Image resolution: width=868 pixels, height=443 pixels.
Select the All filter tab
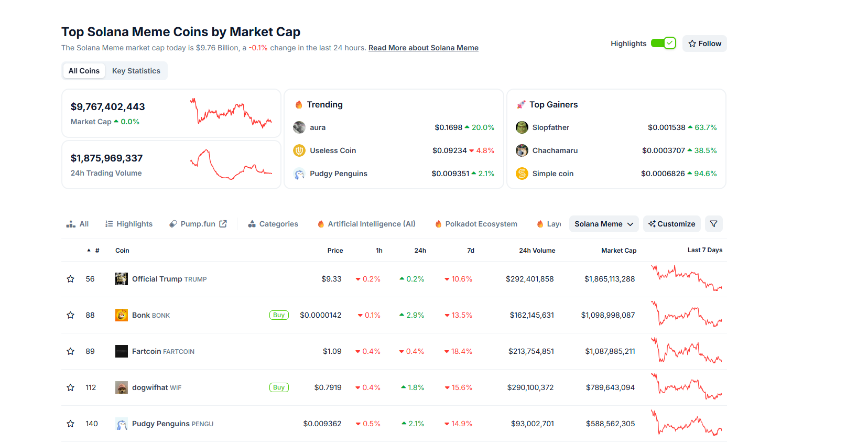[78, 224]
